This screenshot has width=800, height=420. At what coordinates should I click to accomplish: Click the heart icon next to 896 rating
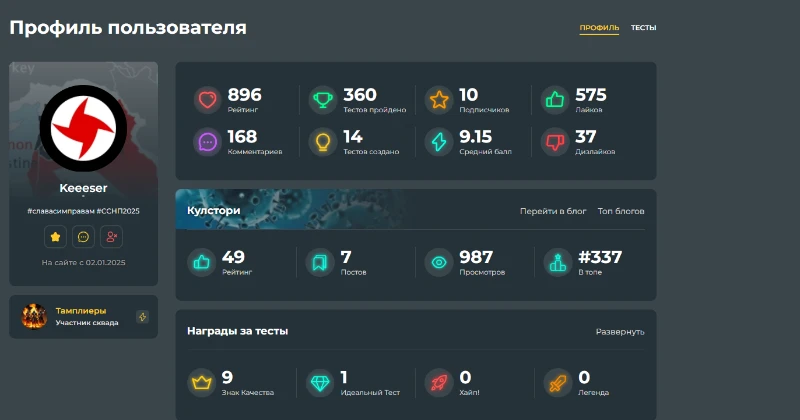pyautogui.click(x=207, y=100)
